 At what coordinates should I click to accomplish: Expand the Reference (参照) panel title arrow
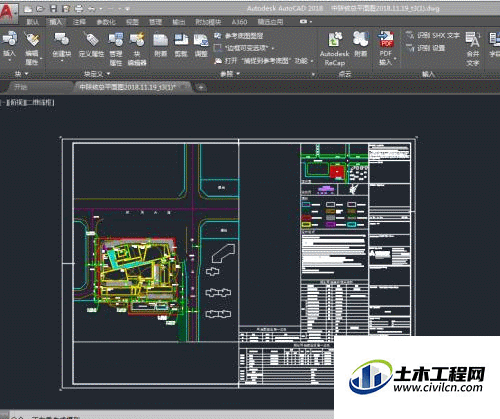click(238, 74)
